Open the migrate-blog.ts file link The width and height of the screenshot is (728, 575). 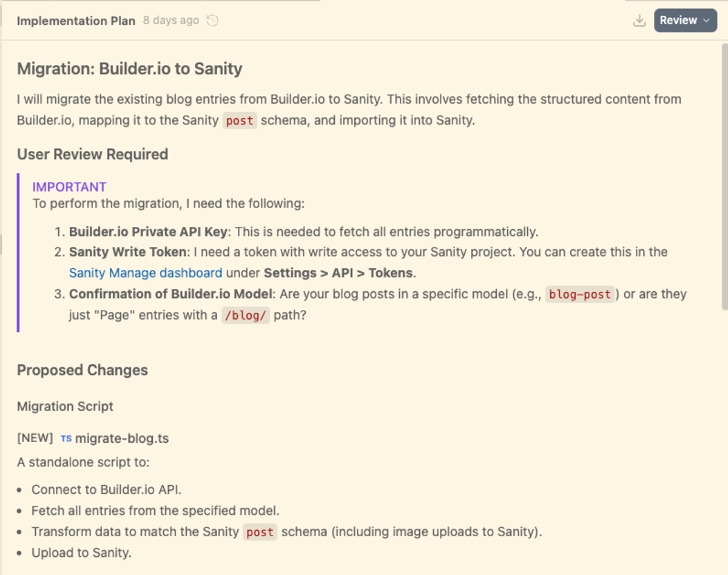tap(122, 439)
